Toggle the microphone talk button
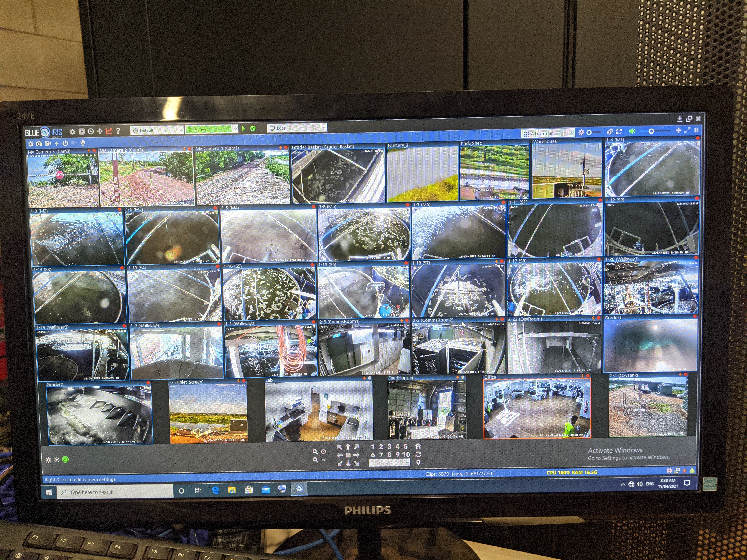The width and height of the screenshot is (747, 560). click(x=82, y=143)
